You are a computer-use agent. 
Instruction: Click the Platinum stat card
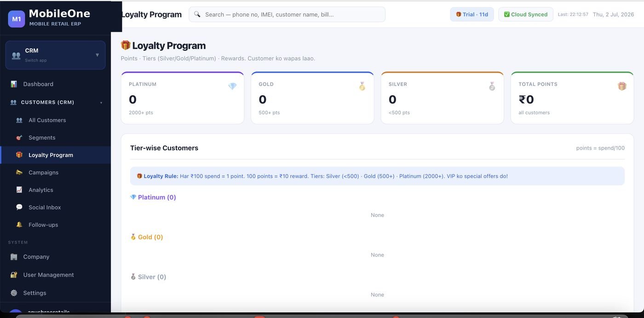tap(183, 98)
